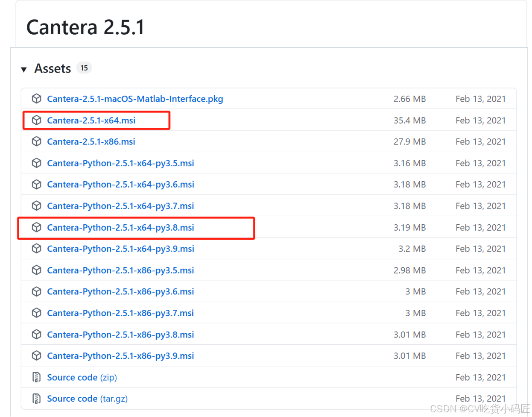Screen dimensions: 532x417
Task: Download Cantera-Python-2.5.1-x64-py3.8.msi
Action: (x=120, y=227)
